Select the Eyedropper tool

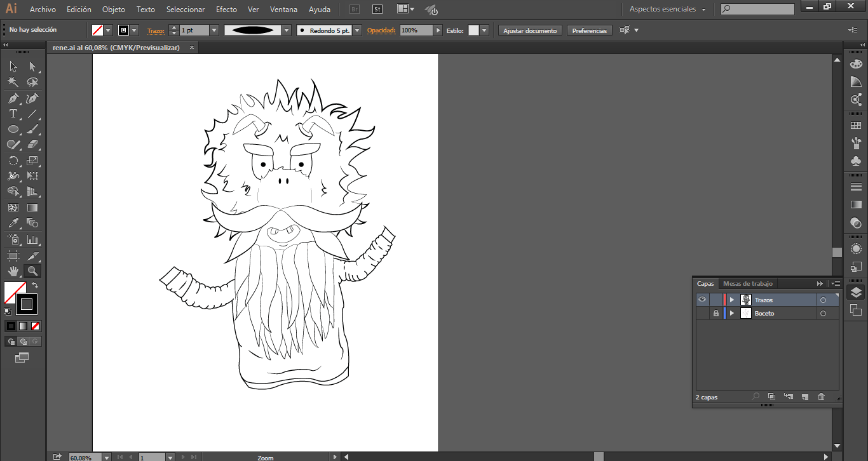[x=13, y=223]
